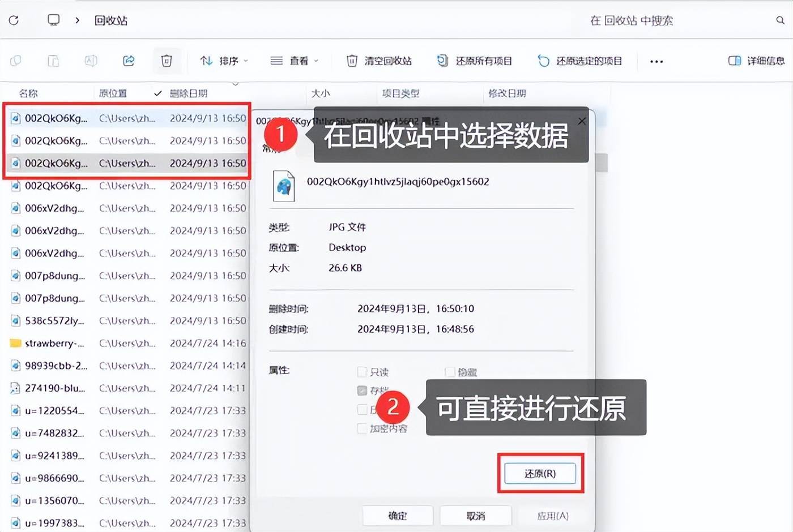Image resolution: width=793 pixels, height=532 pixels.
Task: Click the 还原所有项目 restore icon
Action: pyautogui.click(x=442, y=61)
